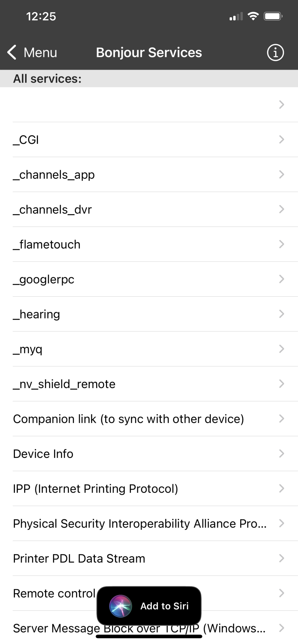
Task: Expand the _flametouch row chevron
Action: coord(281,244)
